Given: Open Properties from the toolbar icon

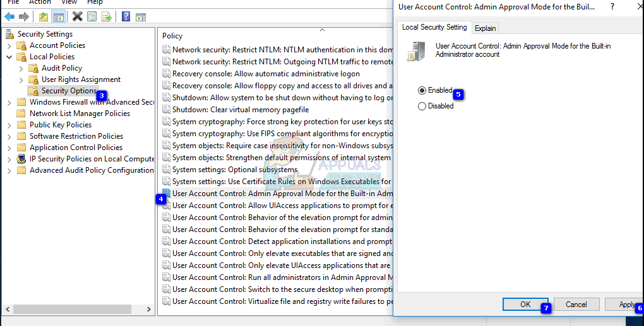Looking at the screenshot, I should click(92, 17).
